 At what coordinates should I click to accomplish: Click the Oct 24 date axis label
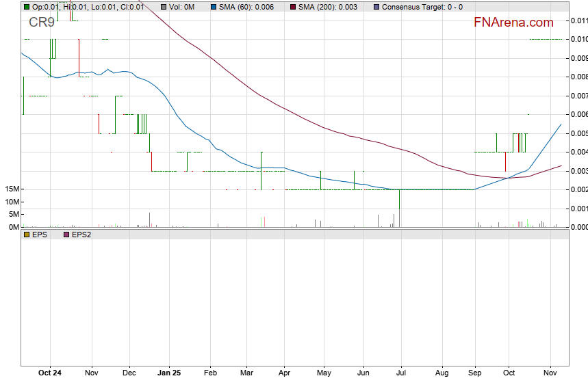tap(50, 373)
